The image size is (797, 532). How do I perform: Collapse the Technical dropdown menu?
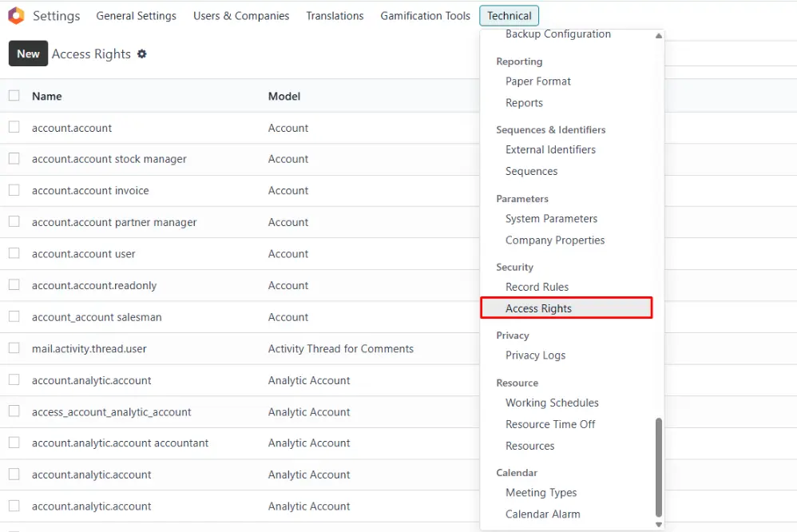tap(509, 16)
